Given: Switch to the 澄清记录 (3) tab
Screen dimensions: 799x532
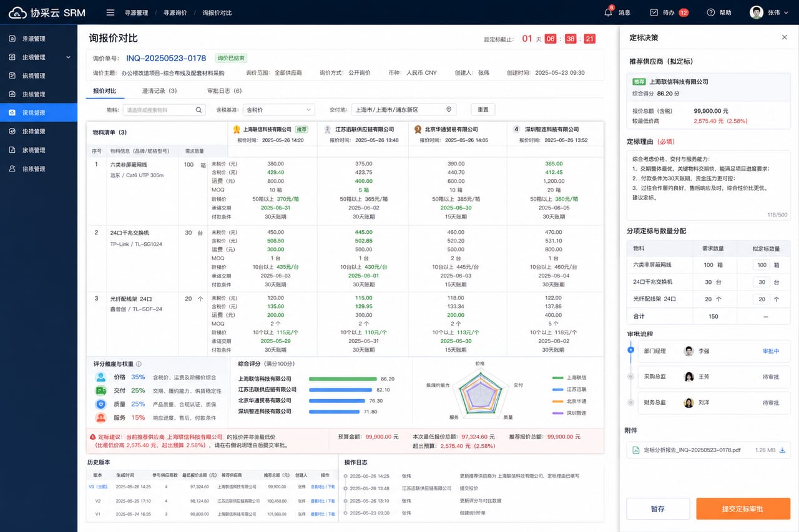Looking at the screenshot, I should (159, 91).
